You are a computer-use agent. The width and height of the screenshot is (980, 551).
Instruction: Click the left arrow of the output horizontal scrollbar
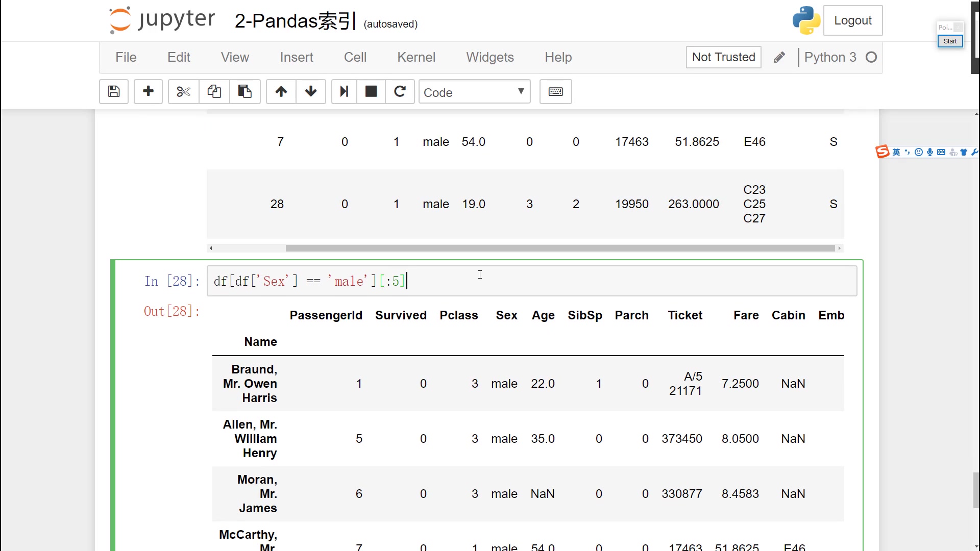coord(211,248)
